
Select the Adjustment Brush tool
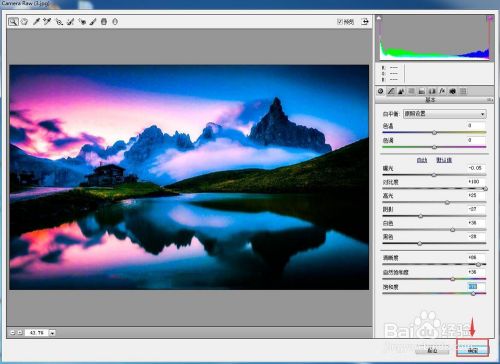point(93,22)
